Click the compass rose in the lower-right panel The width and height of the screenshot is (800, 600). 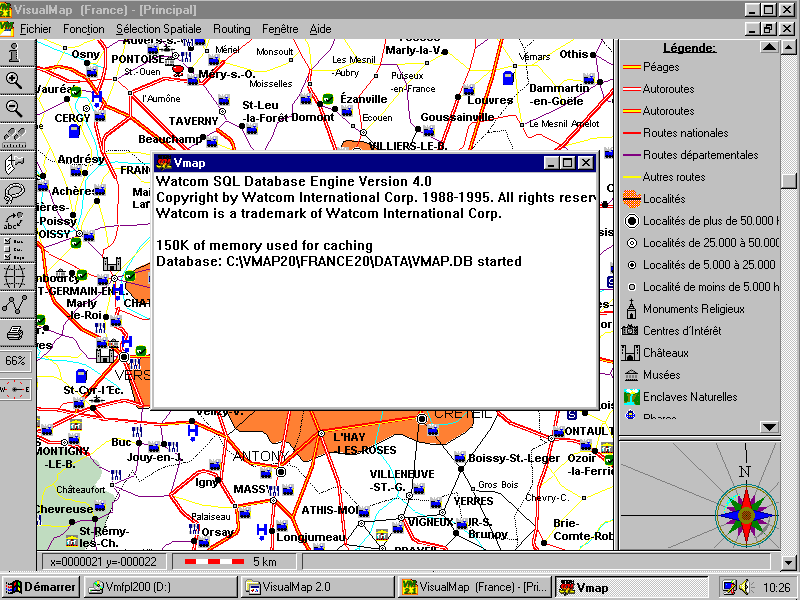click(746, 515)
